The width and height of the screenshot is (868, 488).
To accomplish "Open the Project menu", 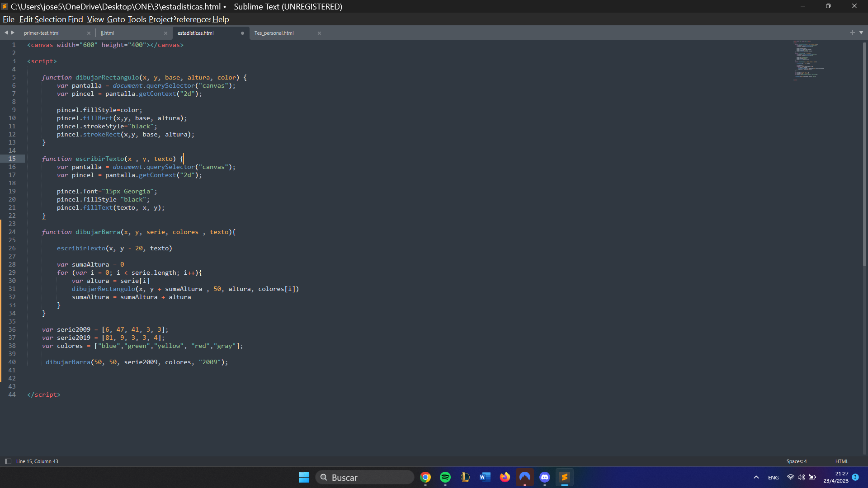I will (x=161, y=19).
